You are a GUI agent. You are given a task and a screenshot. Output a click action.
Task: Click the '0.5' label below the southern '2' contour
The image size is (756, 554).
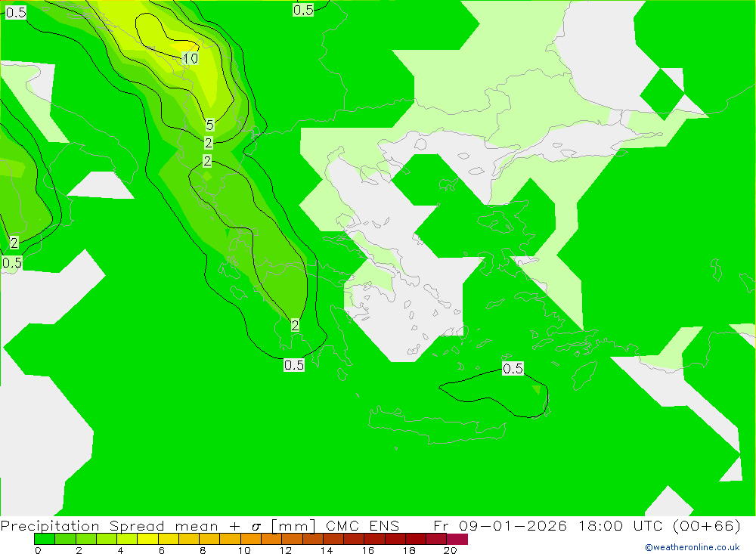294,365
